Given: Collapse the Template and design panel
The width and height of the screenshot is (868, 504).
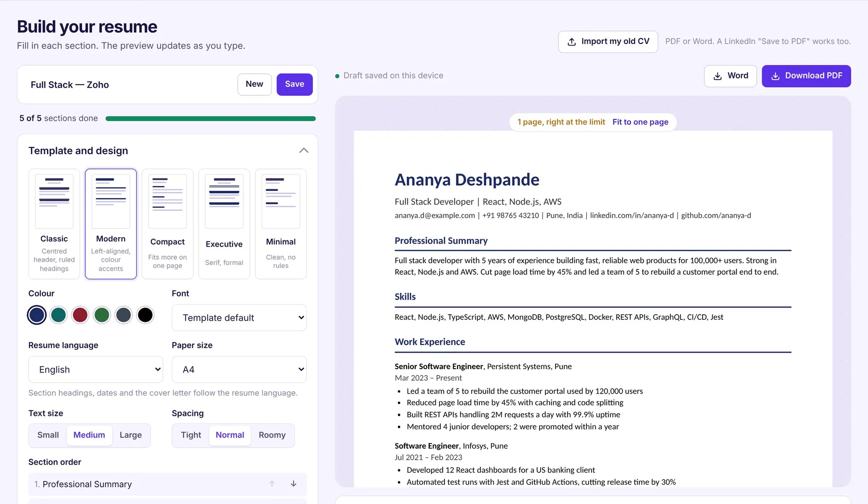Looking at the screenshot, I should click(x=304, y=150).
